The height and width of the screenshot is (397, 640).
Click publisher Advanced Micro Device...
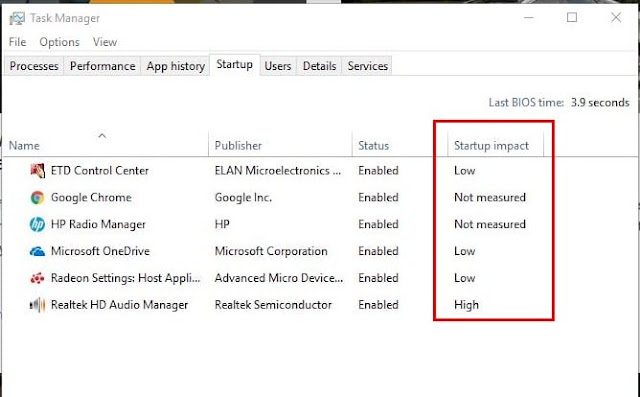pyautogui.click(x=279, y=278)
